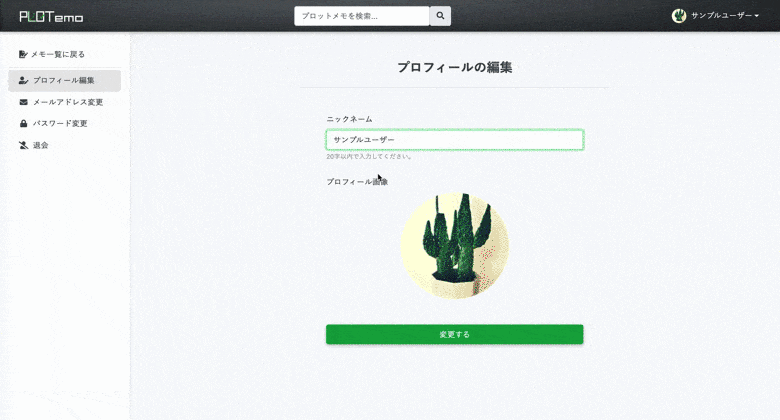Click the lock icon in sidebar

click(x=23, y=123)
